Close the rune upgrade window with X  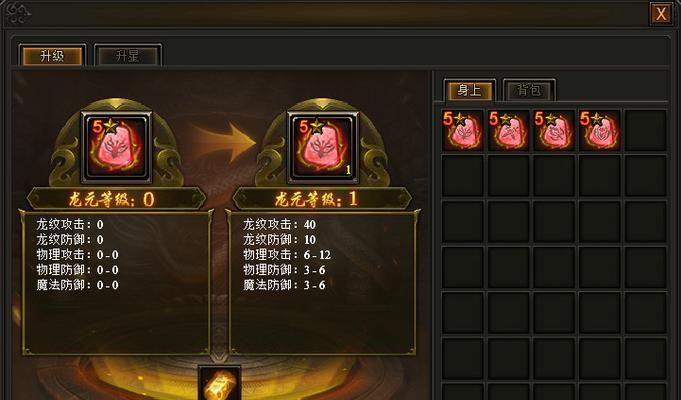coord(661,13)
